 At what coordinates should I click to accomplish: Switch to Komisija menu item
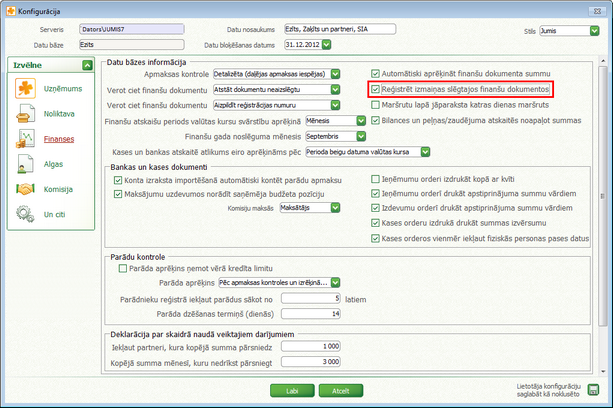click(58, 189)
